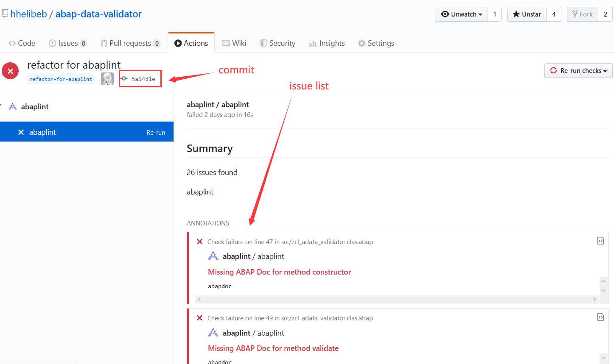The width and height of the screenshot is (614, 364).
Task: Open the Re-run checks dropdown
Action: [x=578, y=70]
